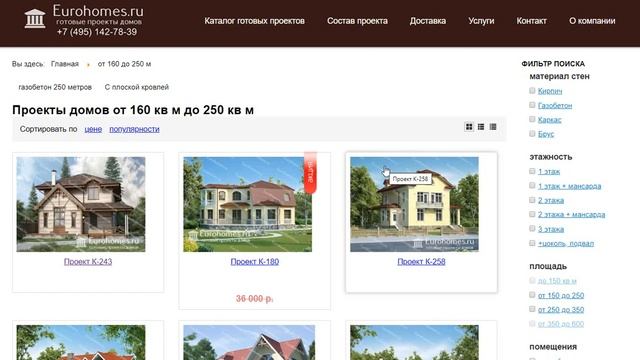Tick the от 250 до 350 checkbox
This screenshot has width=640, height=360.
tap(532, 309)
